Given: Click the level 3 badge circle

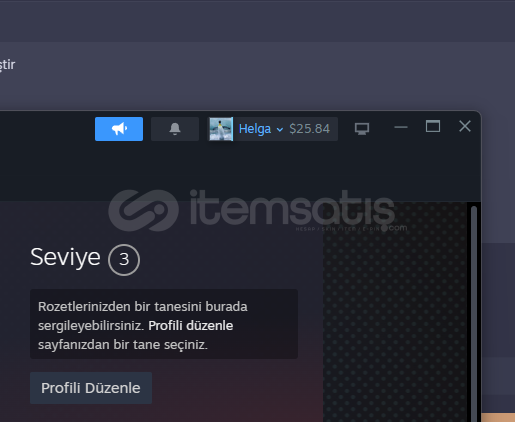Looking at the screenshot, I should [124, 260].
